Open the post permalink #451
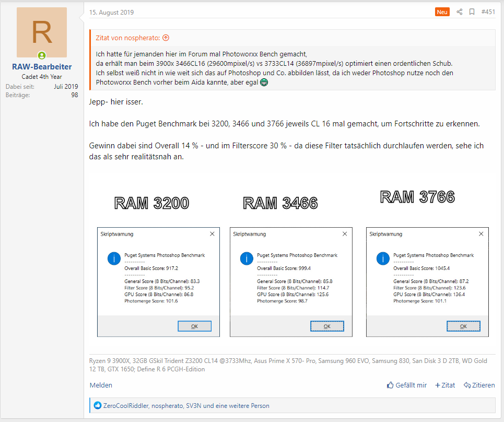This screenshot has width=504, height=422. (x=488, y=12)
